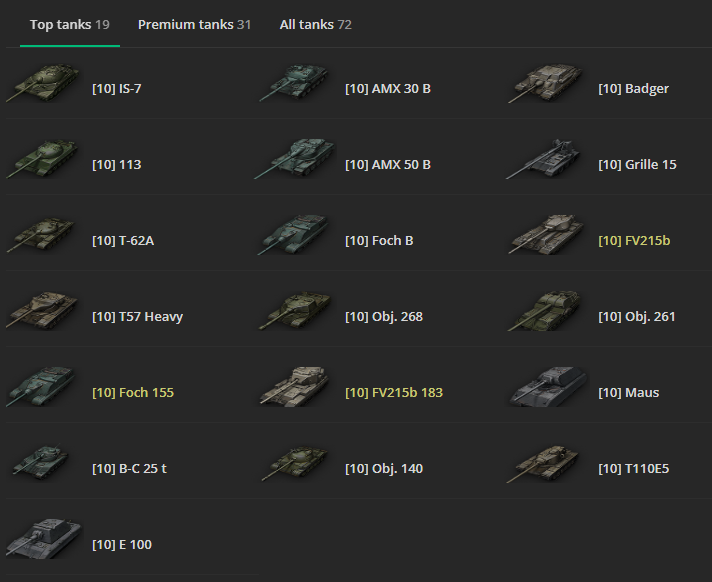Image resolution: width=712 pixels, height=582 pixels.
Task: Open the [10] Obj. 268 entry
Action: click(x=384, y=316)
